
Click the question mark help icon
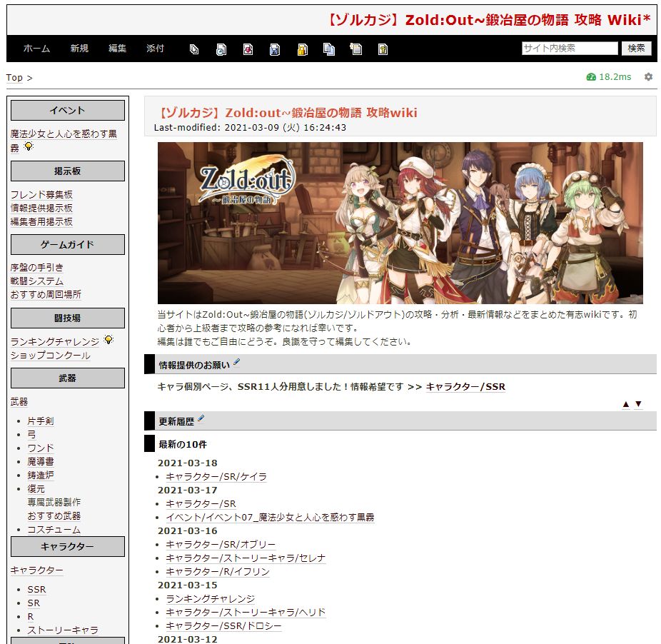pyautogui.click(x=383, y=49)
